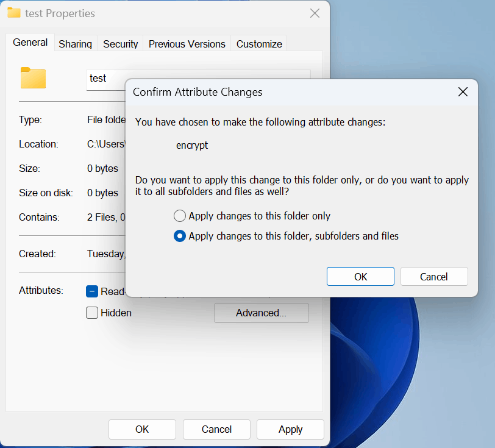Toggle the Hidden attribute checkbox

coord(92,313)
